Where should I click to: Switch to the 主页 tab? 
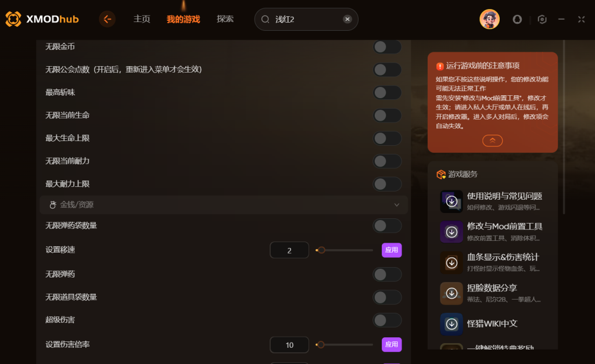tap(142, 19)
